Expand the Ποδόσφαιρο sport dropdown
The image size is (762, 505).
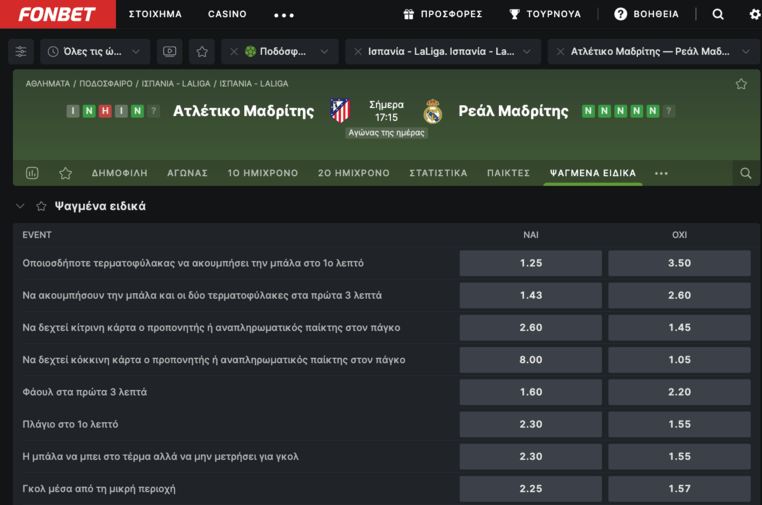click(x=279, y=52)
